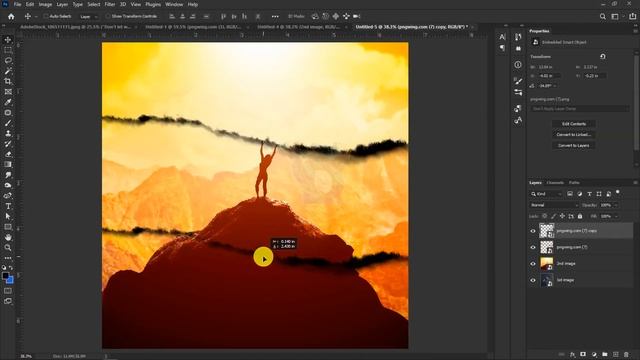Select the Gradient tool
640x360 pixels.
[x=8, y=164]
